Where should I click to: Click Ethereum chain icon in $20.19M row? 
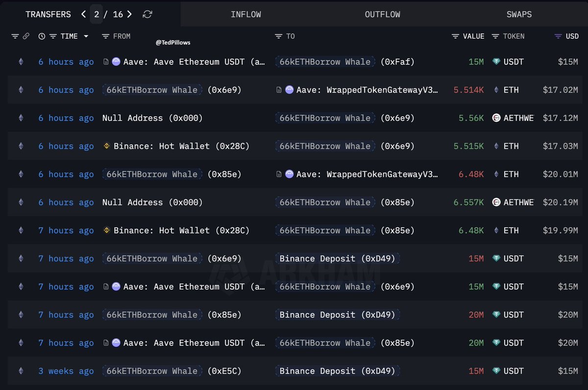click(21, 202)
